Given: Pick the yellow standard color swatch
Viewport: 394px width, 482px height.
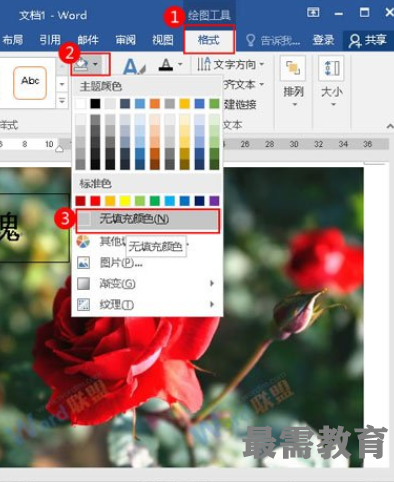Looking at the screenshot, I should tap(125, 201).
